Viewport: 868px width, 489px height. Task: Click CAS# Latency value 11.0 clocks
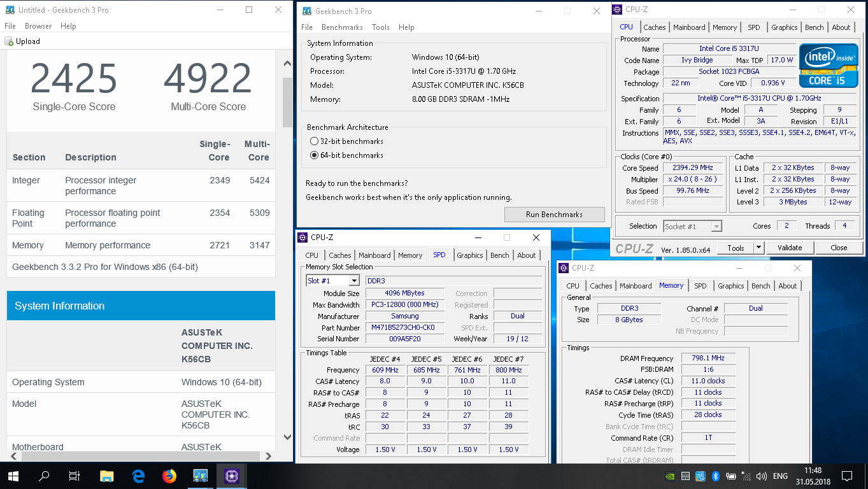(x=708, y=381)
